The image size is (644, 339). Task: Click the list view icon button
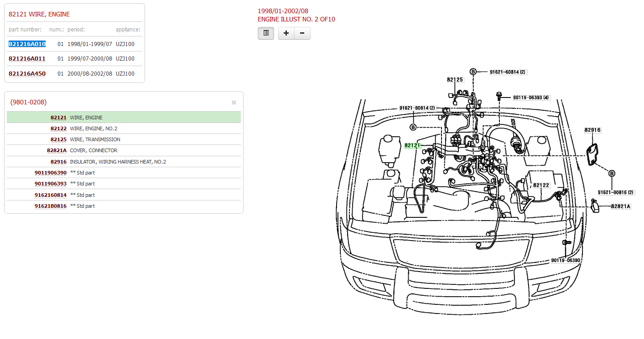tap(266, 33)
